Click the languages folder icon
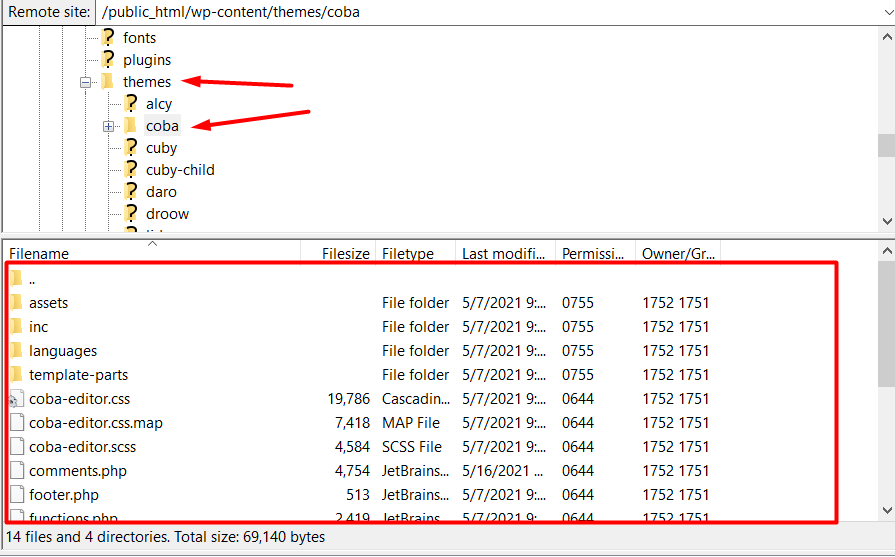Screen dimensions: 895x557 coord(16,351)
